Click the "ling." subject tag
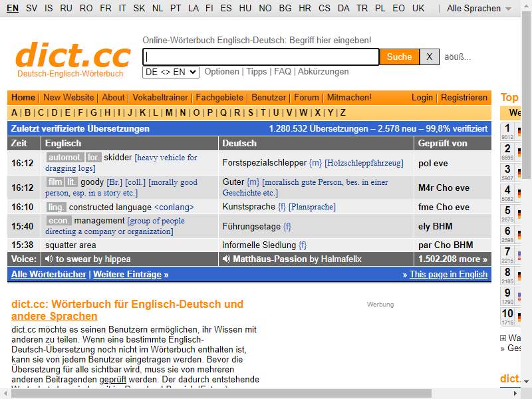 56,207
